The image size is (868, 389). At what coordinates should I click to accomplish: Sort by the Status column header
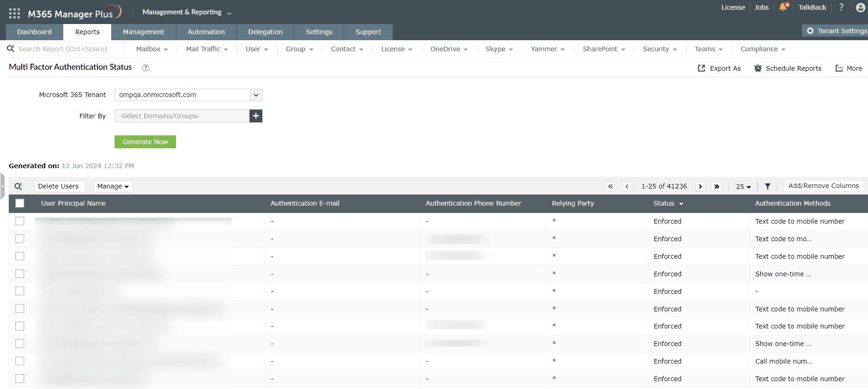(x=668, y=203)
